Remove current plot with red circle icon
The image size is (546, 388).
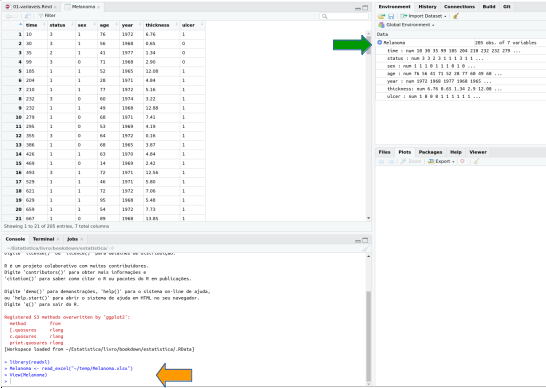click(462, 161)
